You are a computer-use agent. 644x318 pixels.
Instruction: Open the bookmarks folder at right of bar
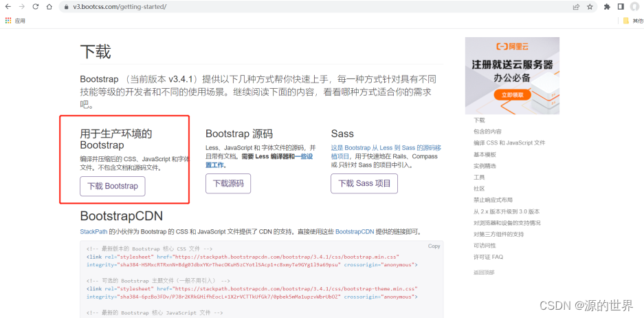(x=632, y=21)
